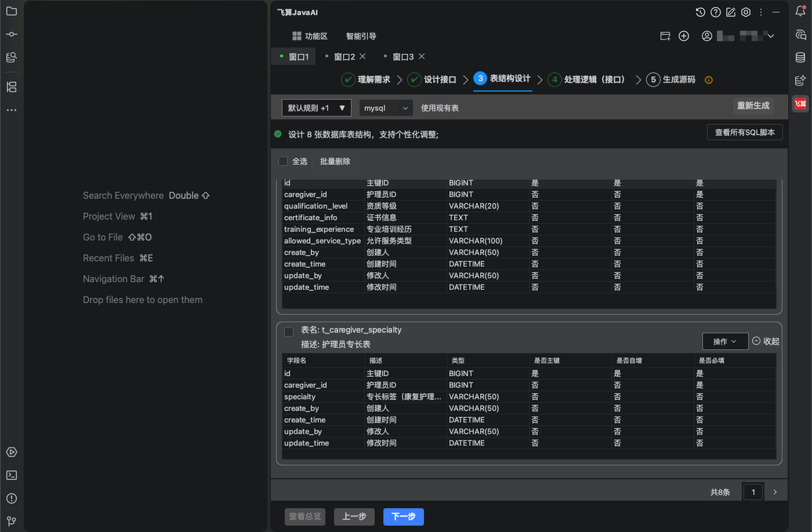The image size is (812, 532).
Task: Click the user avatar icon
Action: [x=707, y=36]
